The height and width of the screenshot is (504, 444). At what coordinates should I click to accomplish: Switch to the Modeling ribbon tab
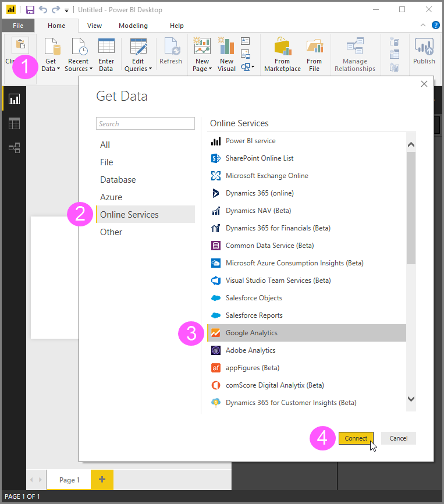[x=133, y=26]
